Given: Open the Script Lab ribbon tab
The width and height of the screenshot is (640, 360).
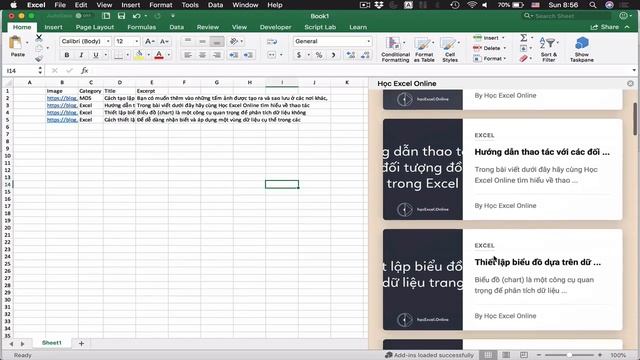Looking at the screenshot, I should pyautogui.click(x=320, y=27).
